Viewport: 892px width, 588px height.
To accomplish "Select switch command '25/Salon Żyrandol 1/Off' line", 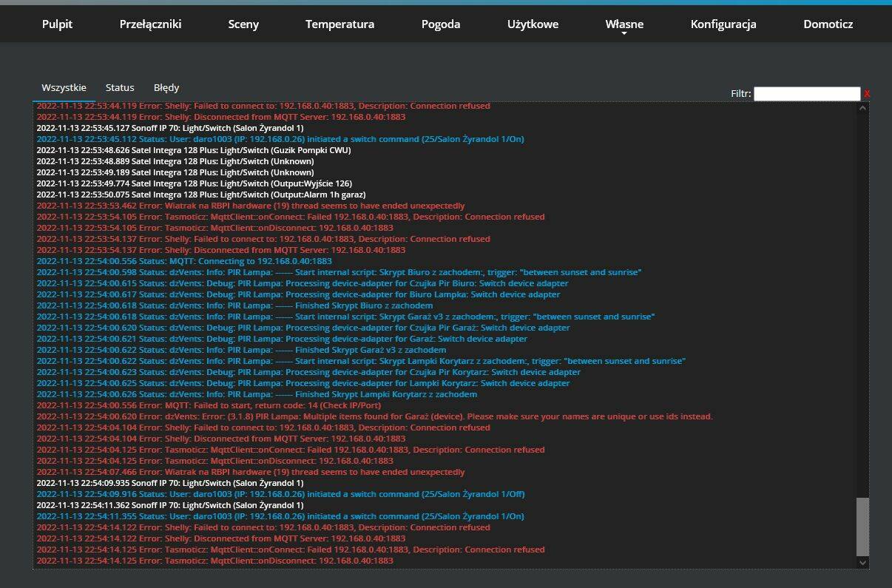I will pyautogui.click(x=280, y=494).
